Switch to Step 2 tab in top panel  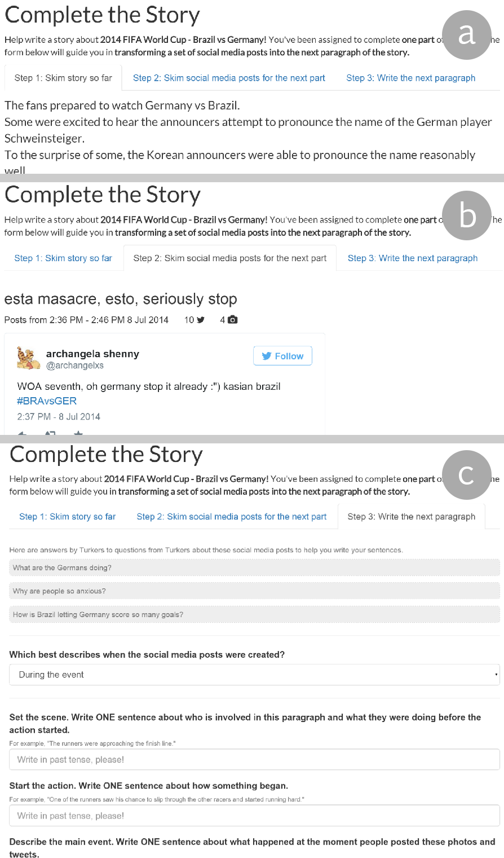(x=229, y=78)
